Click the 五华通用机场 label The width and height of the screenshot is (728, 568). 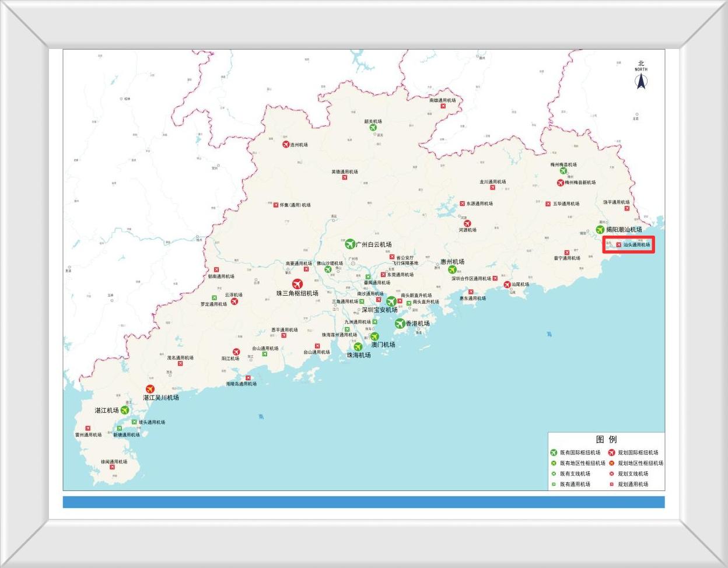[566, 204]
